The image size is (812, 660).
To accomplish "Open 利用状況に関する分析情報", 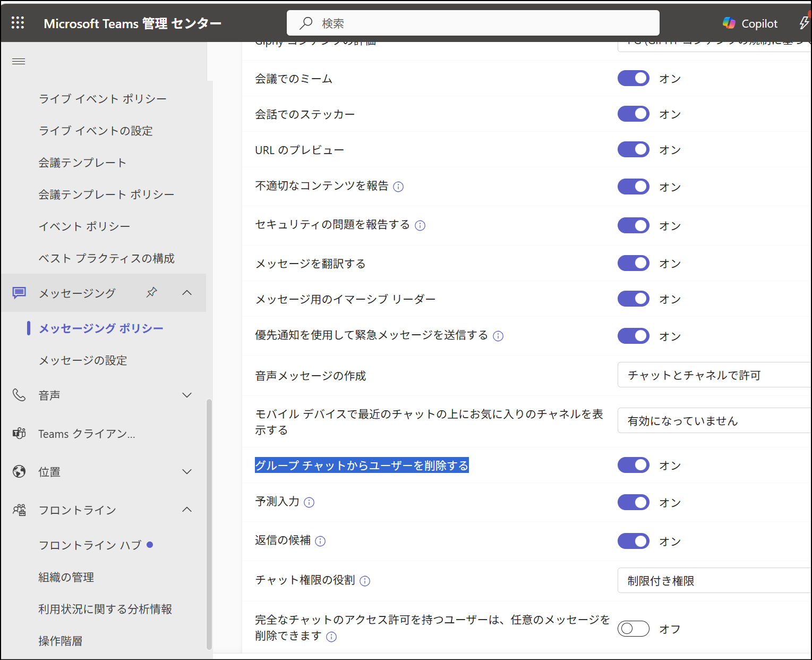I will 105,609.
